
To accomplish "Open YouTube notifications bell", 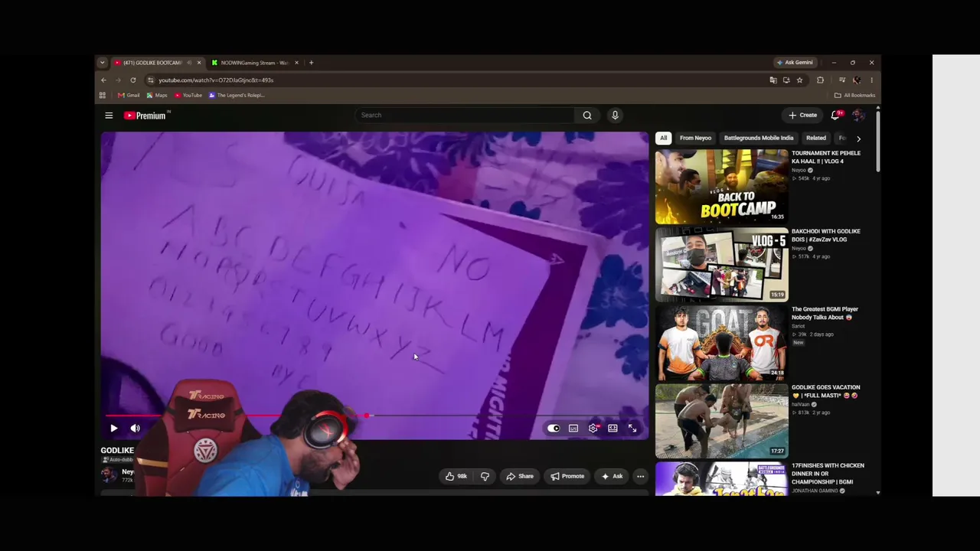I will (x=836, y=115).
